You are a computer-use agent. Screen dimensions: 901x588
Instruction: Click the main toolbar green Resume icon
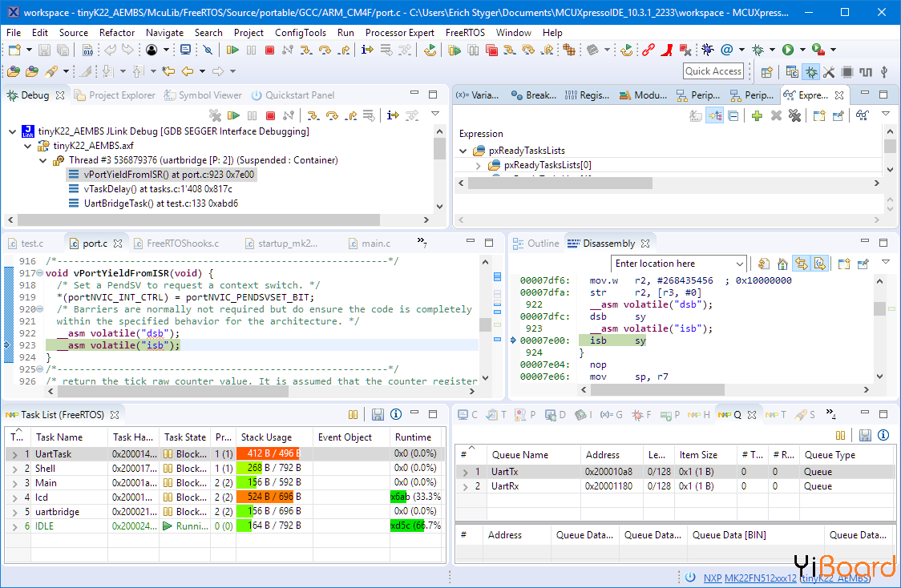tap(232, 50)
